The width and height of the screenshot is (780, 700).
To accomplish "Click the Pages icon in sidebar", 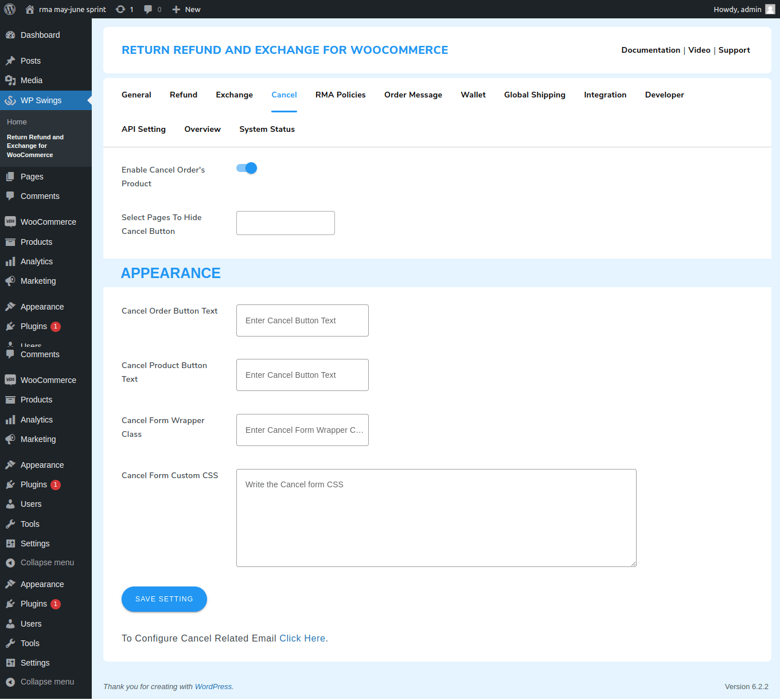I will click(x=10, y=177).
